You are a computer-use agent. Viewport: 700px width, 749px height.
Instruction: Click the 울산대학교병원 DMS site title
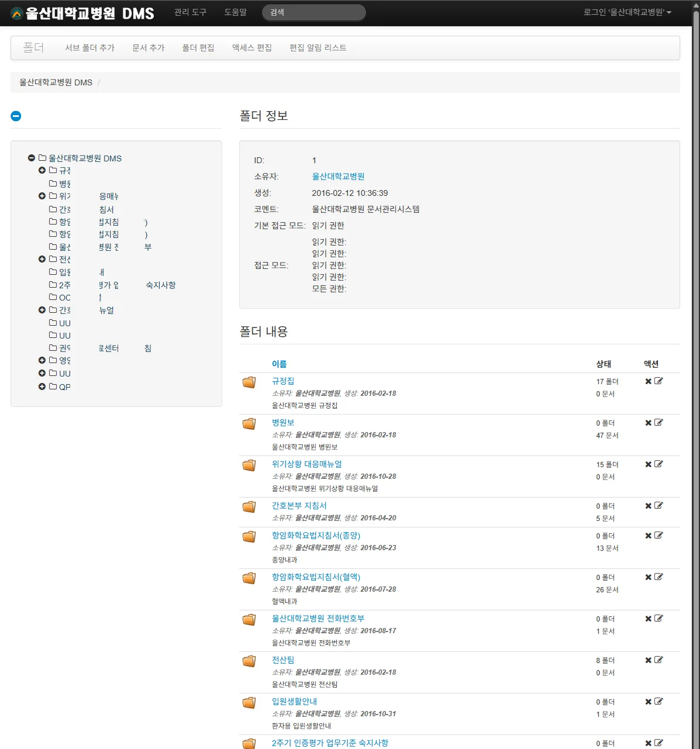click(89, 13)
